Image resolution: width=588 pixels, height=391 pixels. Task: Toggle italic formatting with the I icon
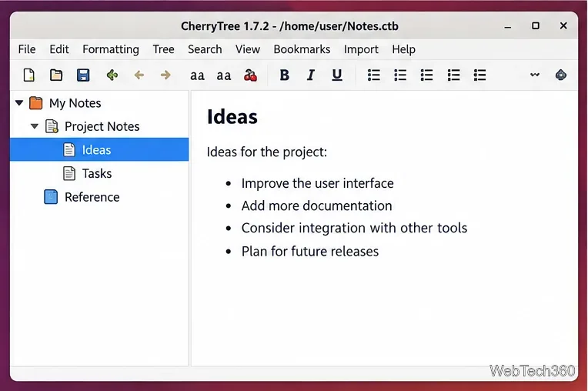[x=310, y=75]
